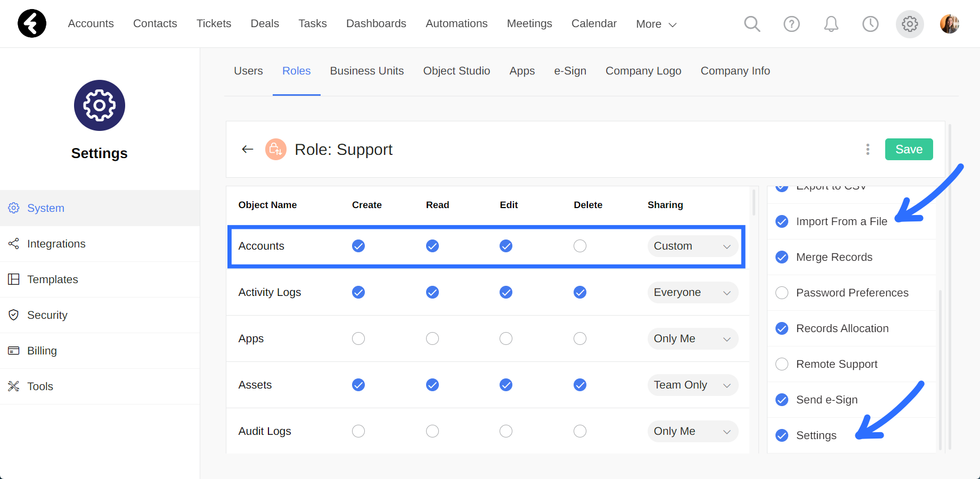Open the three-dot menu next to Save

pyautogui.click(x=868, y=150)
